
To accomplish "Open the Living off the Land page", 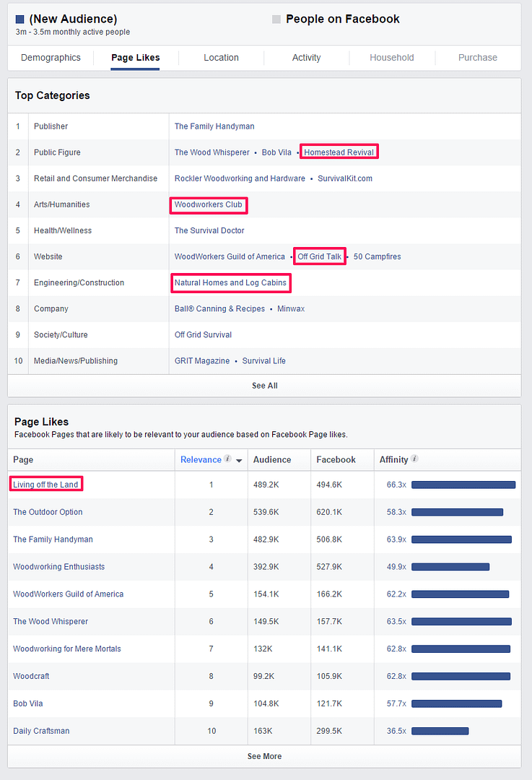I will pos(45,485).
